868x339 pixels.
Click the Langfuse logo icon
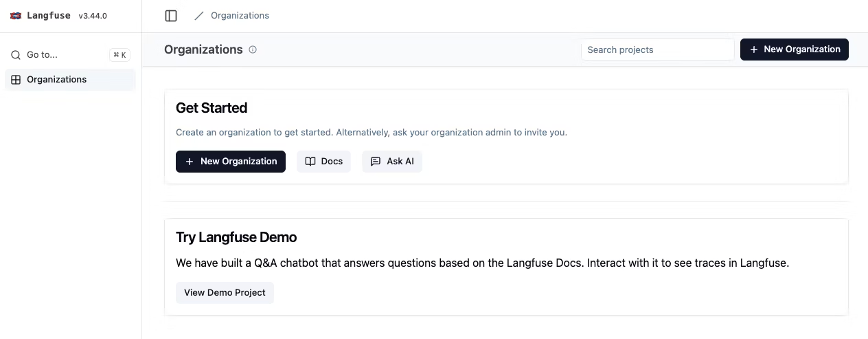pyautogui.click(x=16, y=16)
